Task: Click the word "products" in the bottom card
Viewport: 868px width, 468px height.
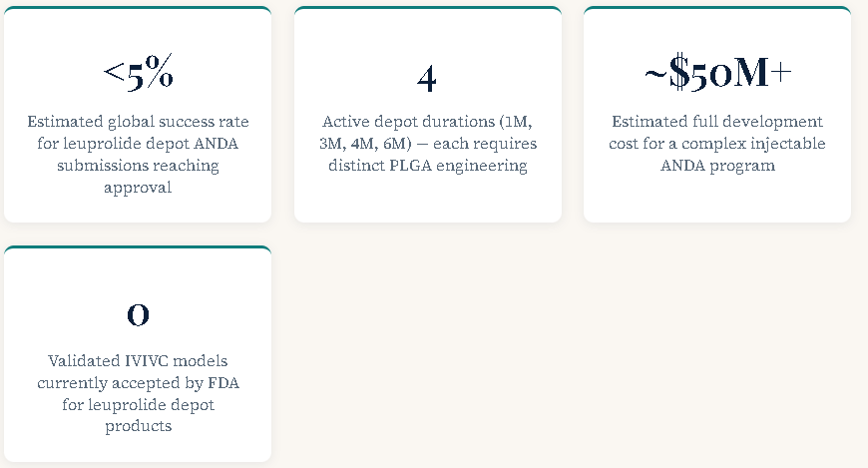Action: pos(138,426)
